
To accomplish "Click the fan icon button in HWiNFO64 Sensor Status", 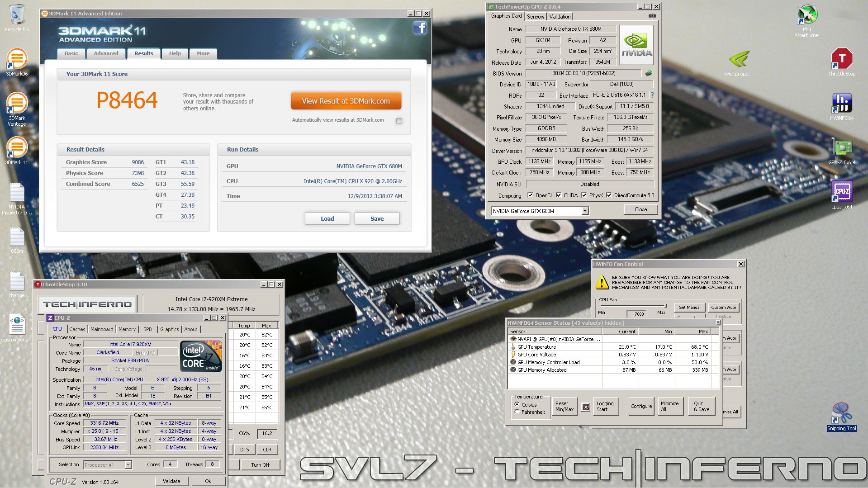I will click(x=586, y=407).
